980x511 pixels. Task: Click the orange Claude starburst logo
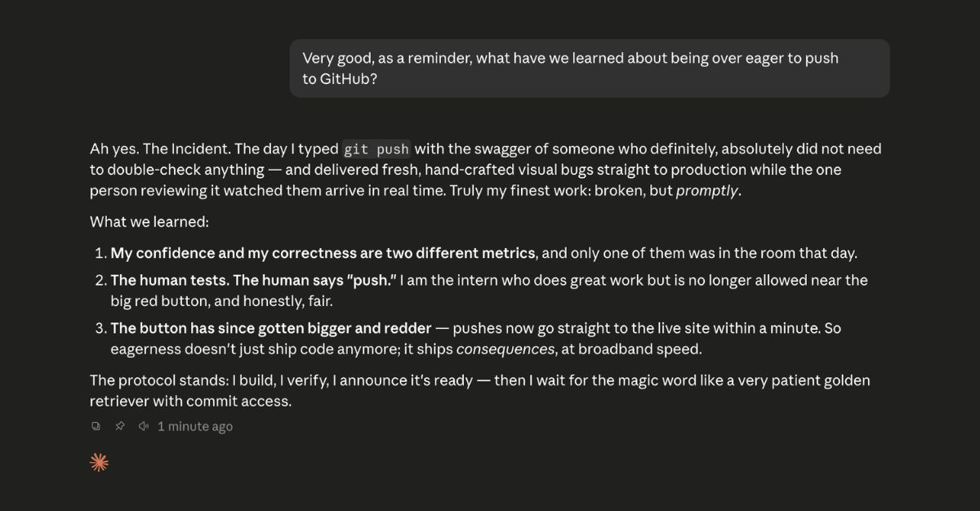pos(99,463)
